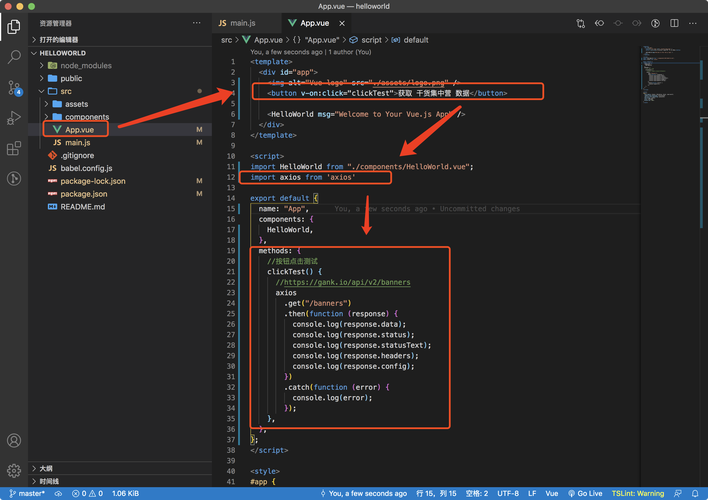708x500 pixels.
Task: Open the Search view in activity bar
Action: coord(14,57)
